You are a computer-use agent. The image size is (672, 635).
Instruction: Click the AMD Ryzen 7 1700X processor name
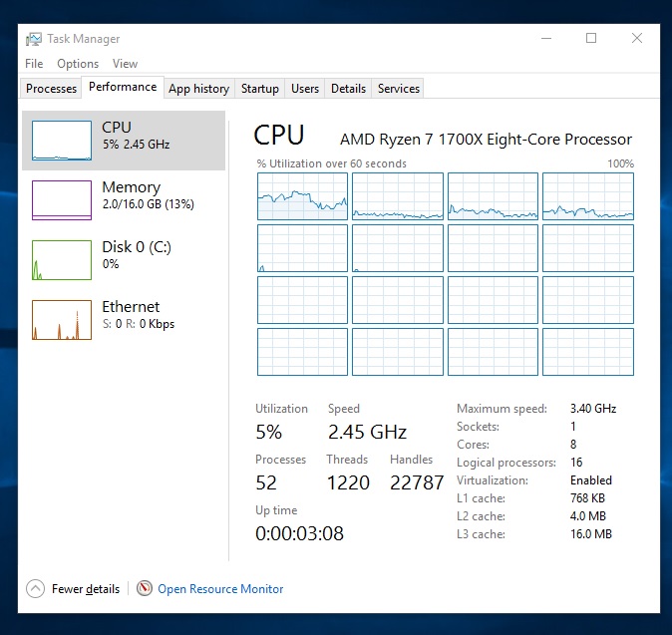486,140
